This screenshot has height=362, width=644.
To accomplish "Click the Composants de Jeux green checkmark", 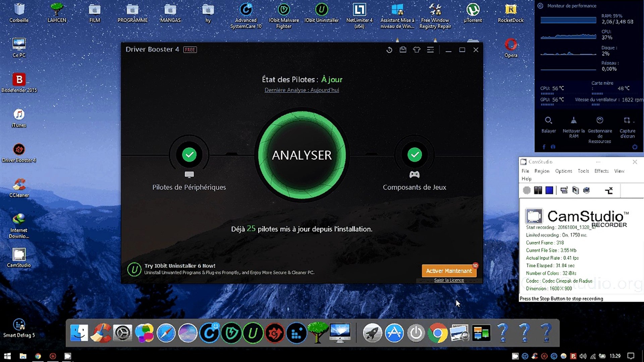I will 415,155.
